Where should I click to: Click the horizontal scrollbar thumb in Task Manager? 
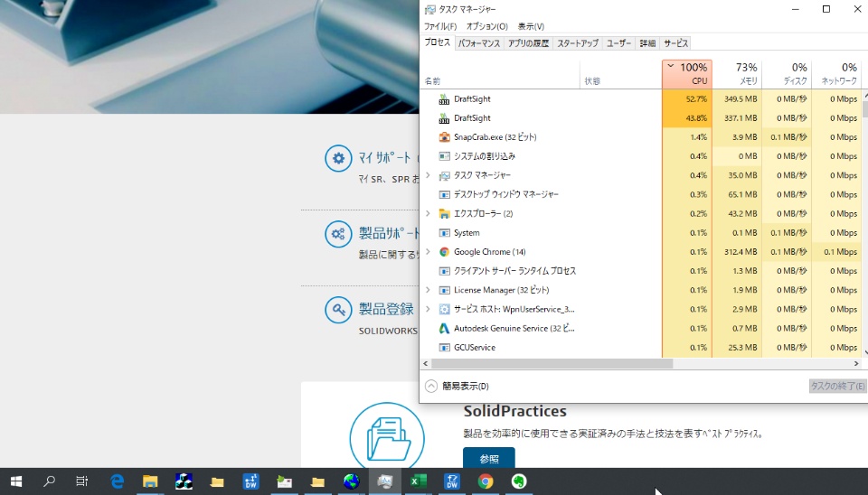click(x=552, y=363)
